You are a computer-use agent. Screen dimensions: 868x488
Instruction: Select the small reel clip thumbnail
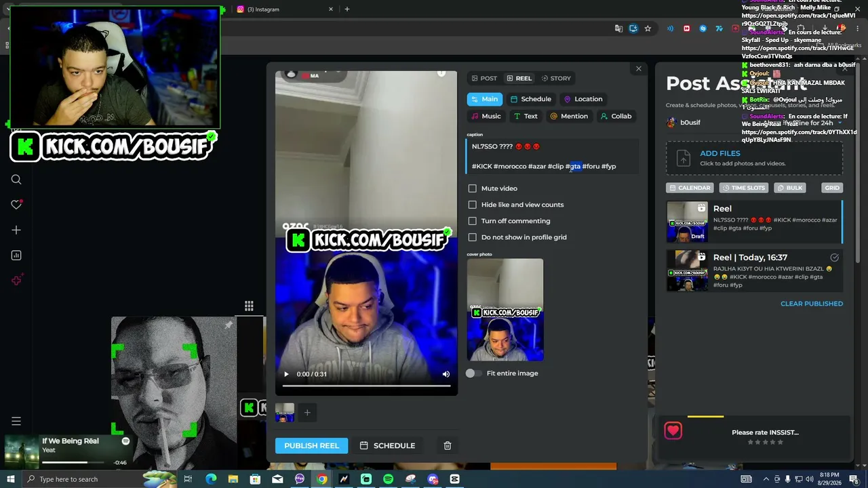[x=285, y=412]
